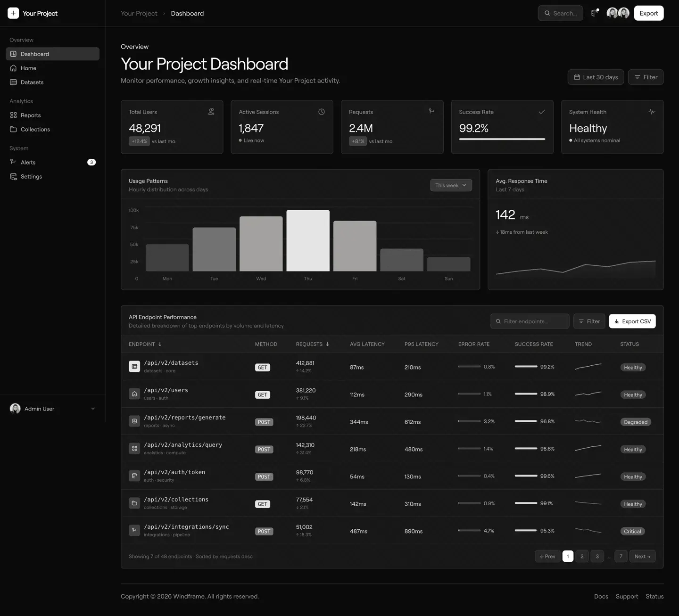Click the Export button top right

[x=648, y=13]
